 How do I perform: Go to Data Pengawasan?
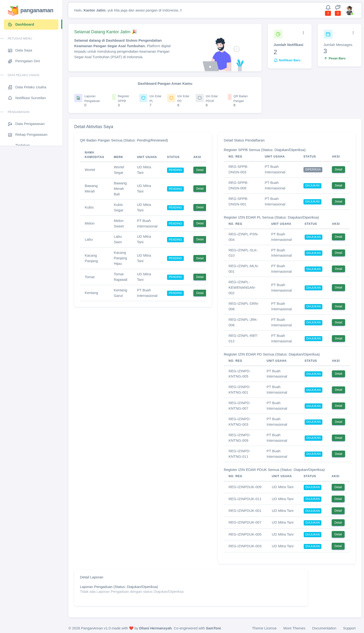[31, 124]
